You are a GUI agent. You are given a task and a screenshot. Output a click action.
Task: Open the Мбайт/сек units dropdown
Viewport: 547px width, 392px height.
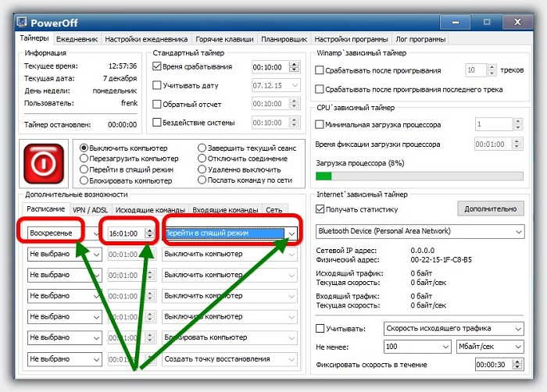[x=490, y=347]
